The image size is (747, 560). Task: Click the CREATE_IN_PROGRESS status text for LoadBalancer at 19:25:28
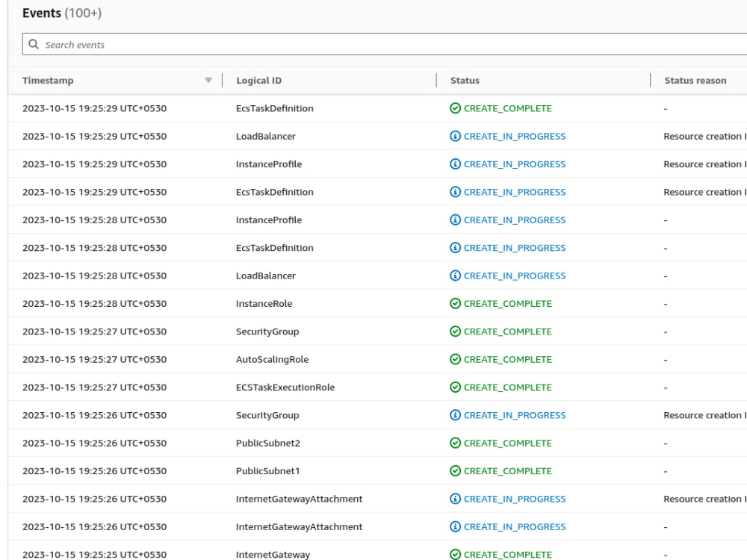tap(515, 276)
